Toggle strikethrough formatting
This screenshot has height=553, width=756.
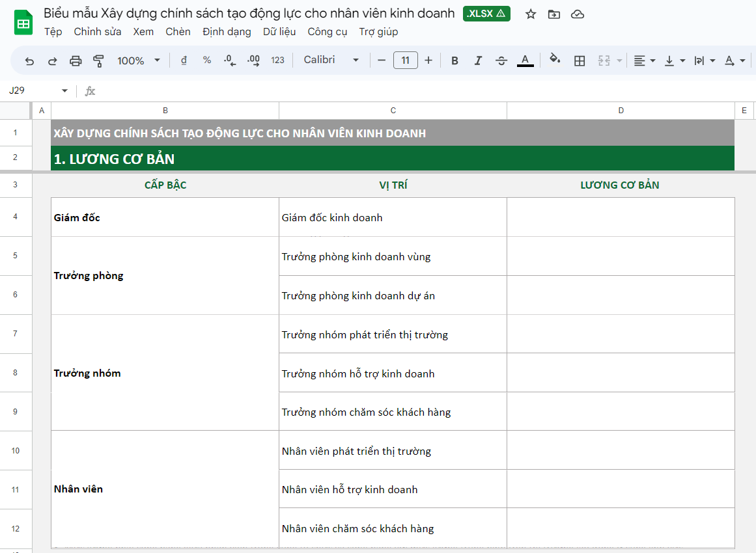point(501,61)
